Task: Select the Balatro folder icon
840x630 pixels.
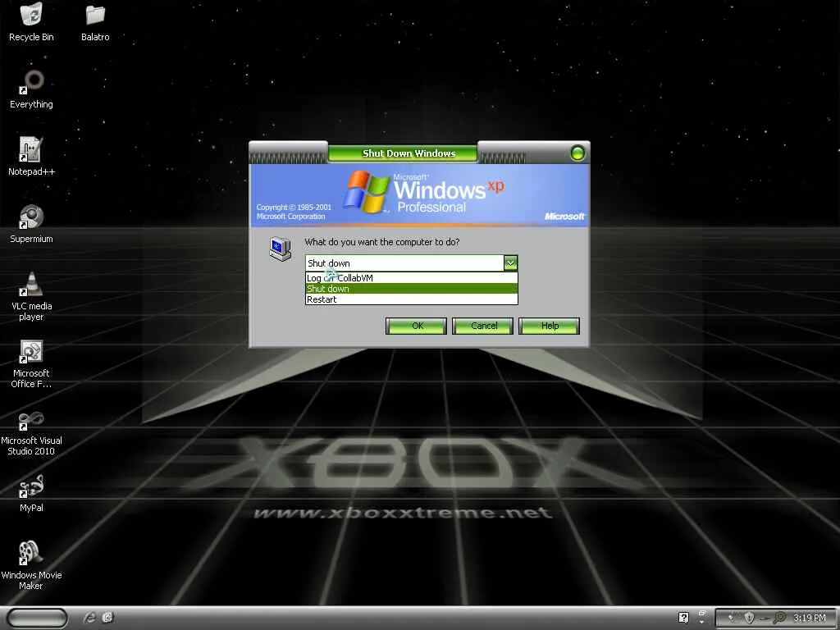Action: 95,22
